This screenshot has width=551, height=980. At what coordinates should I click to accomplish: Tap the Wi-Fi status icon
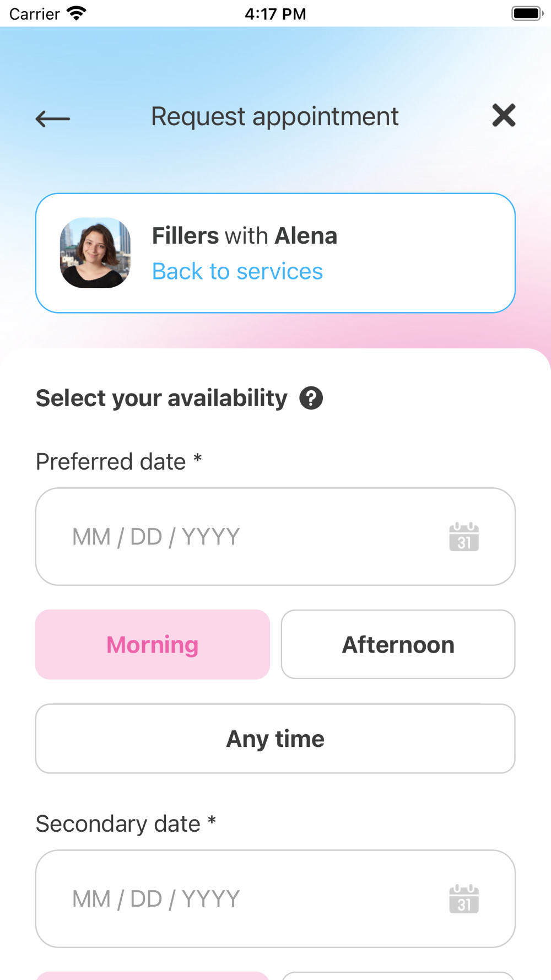pyautogui.click(x=77, y=13)
